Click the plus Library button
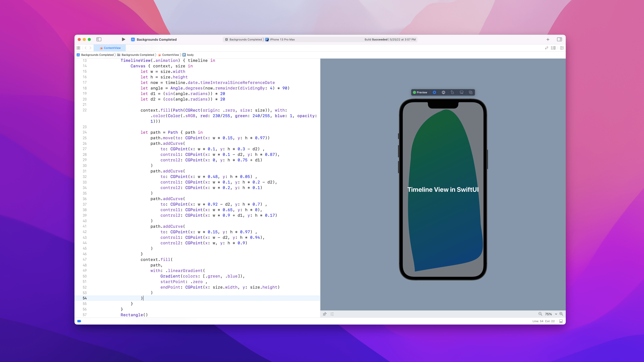Image resolution: width=644 pixels, height=362 pixels. tap(548, 39)
